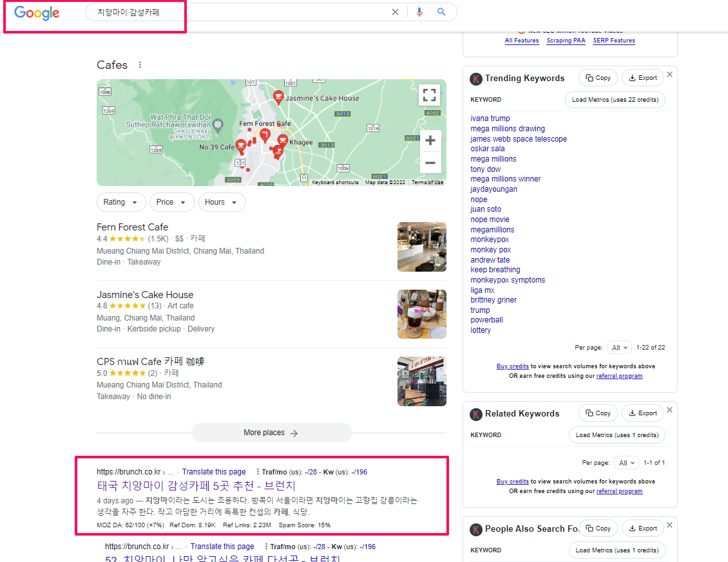Open the three-dot menu beside the Cafes heading
The image size is (728, 562).
[x=139, y=64]
